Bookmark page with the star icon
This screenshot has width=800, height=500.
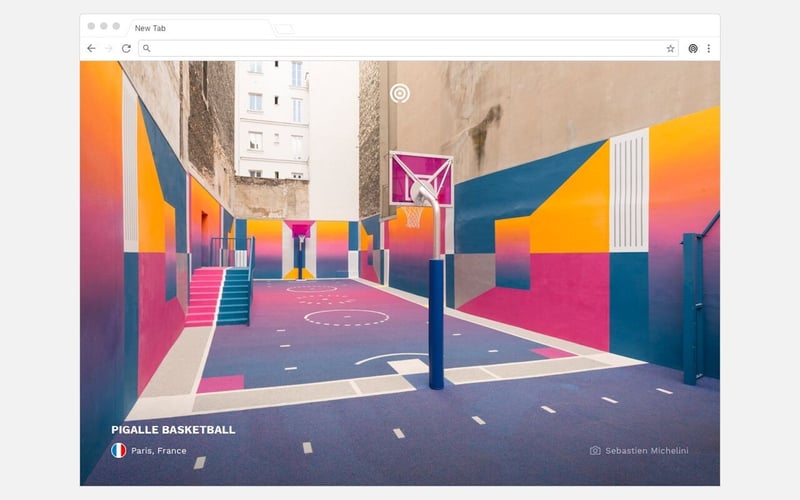tap(670, 48)
